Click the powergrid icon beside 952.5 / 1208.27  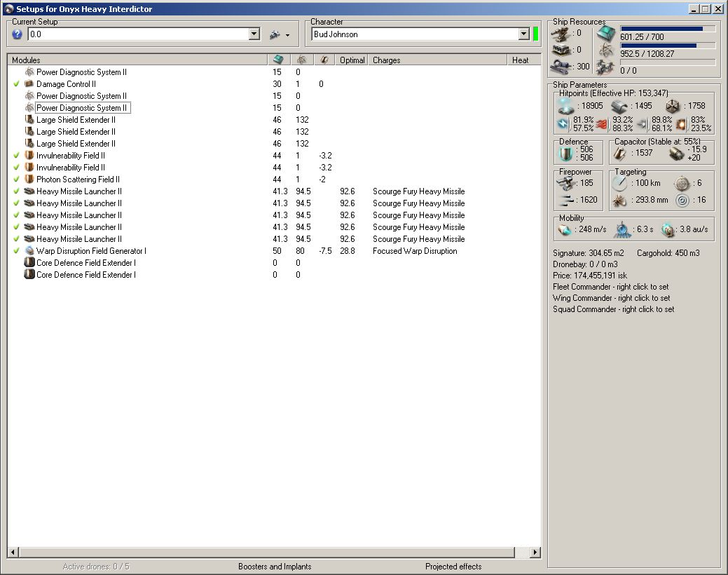tap(606, 50)
